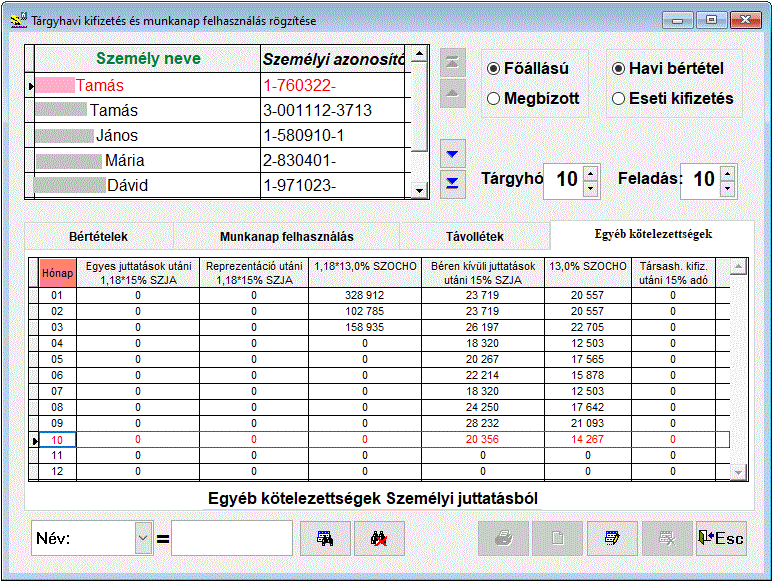Open the Név search field dropdown

(x=143, y=538)
